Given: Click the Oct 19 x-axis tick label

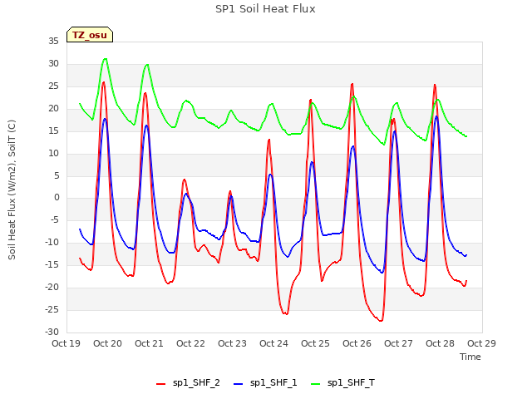Looking at the screenshot, I should (x=66, y=343).
